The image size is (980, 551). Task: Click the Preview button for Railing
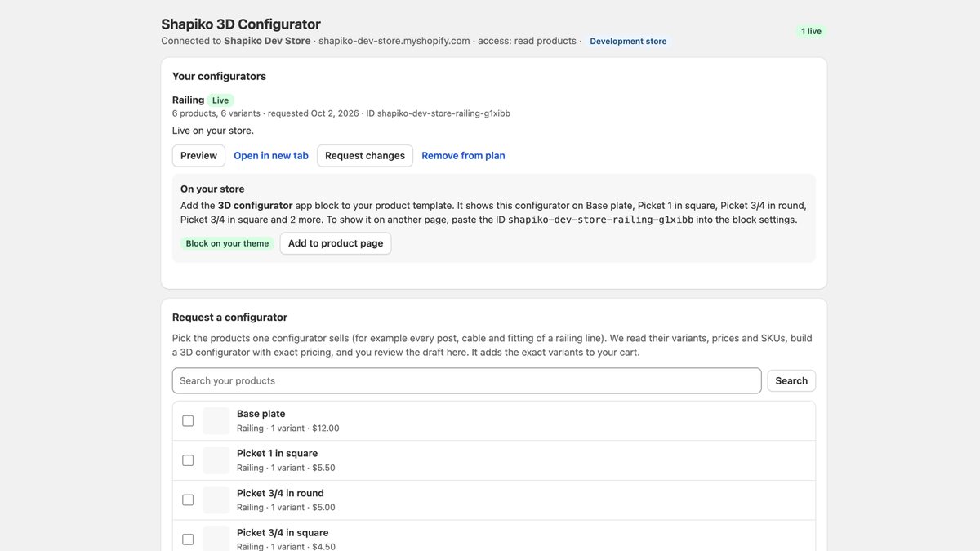(198, 156)
